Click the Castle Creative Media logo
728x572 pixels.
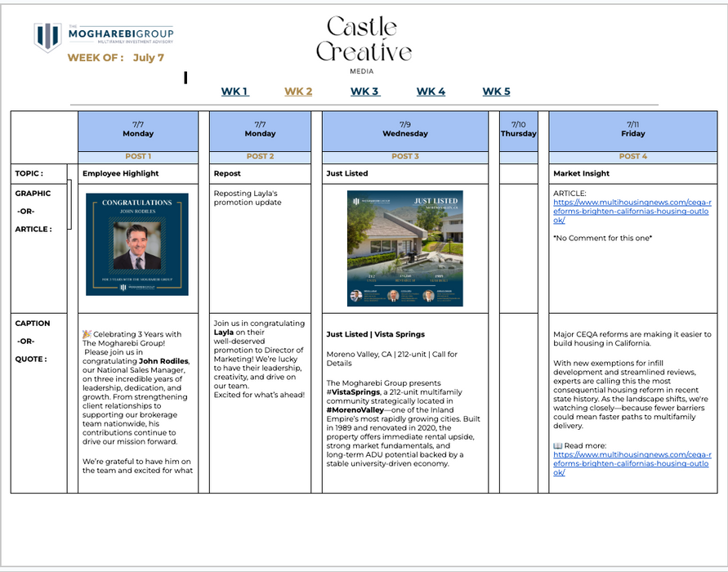pyautogui.click(x=364, y=45)
